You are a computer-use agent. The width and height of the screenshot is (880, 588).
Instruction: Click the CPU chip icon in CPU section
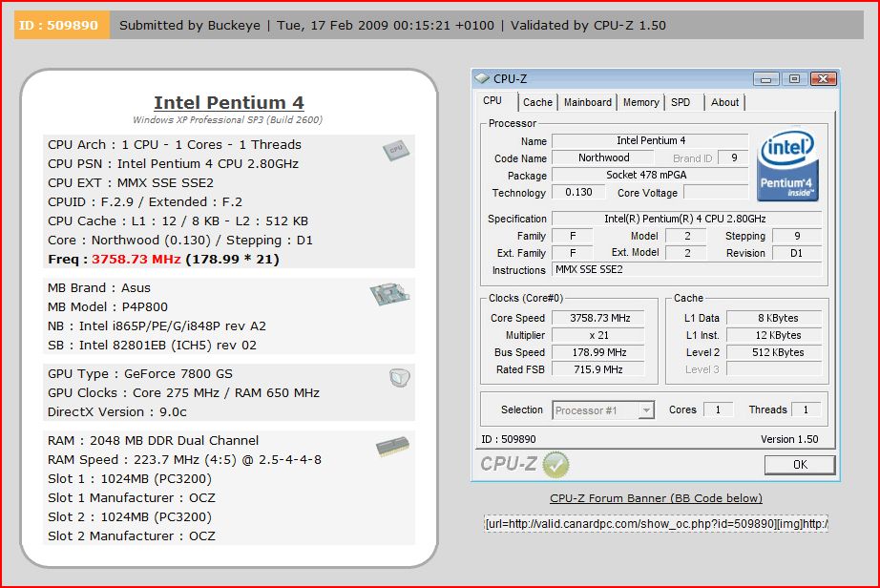(x=396, y=151)
